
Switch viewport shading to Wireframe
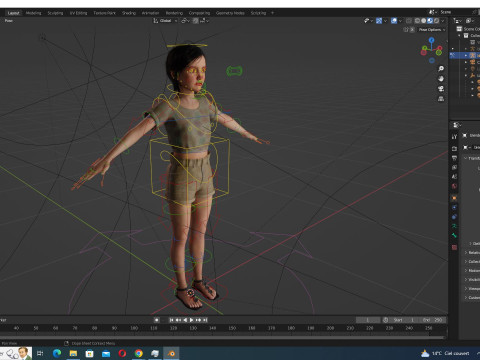tap(417, 21)
